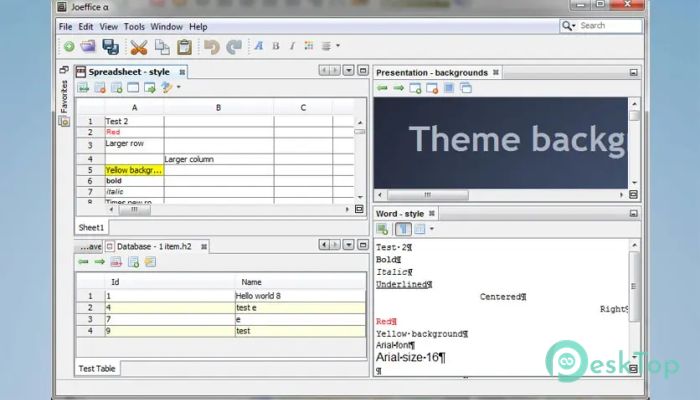Click the add slide icon in Presentation toolbar

coord(415,88)
